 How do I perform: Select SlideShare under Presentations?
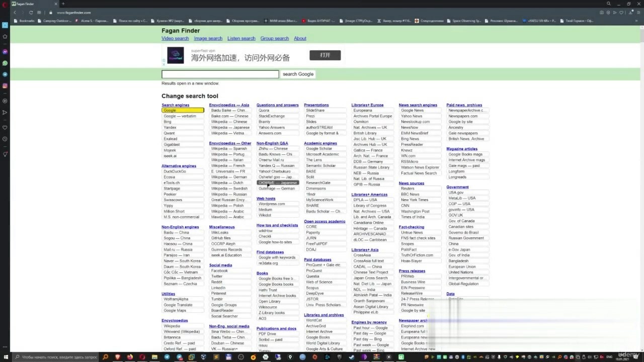325,110
